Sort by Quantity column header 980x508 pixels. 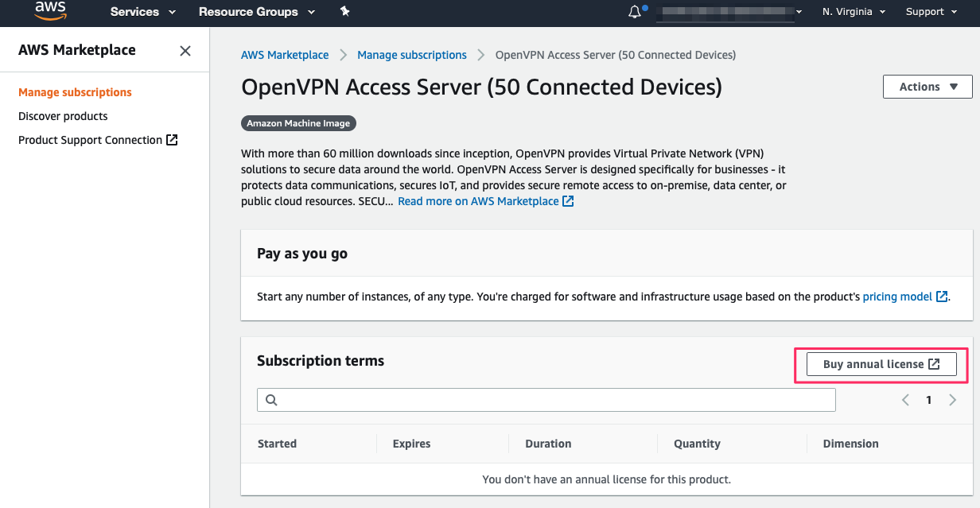(697, 444)
